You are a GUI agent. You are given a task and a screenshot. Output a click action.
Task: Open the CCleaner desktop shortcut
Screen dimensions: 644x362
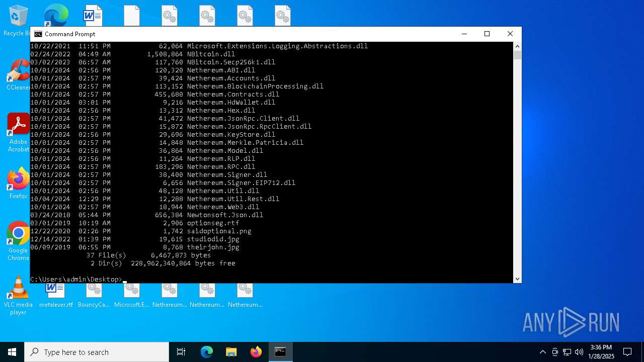[x=18, y=74]
